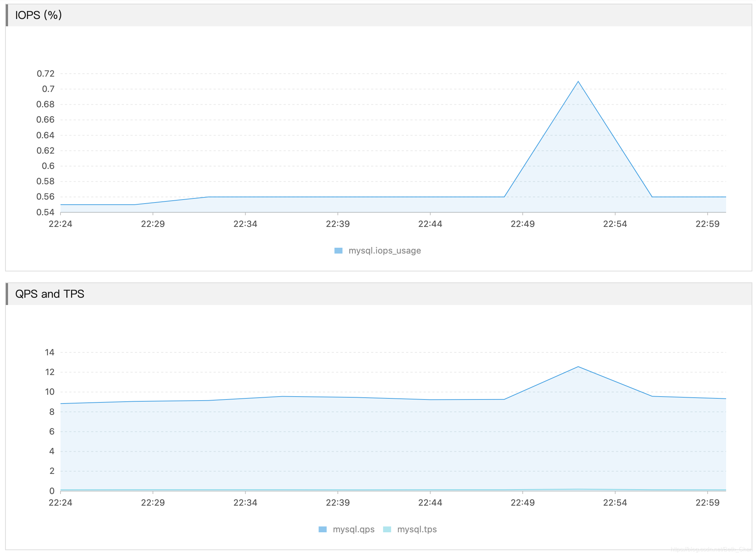Click the mysql.tps legend color swatch
This screenshot has height=556, width=756.
[387, 529]
